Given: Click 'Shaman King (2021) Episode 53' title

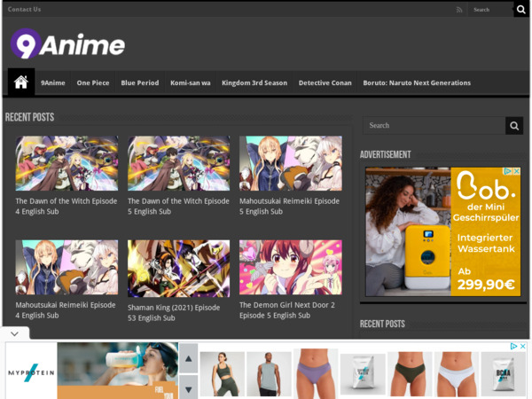Looking at the screenshot, I should click(x=174, y=312).
